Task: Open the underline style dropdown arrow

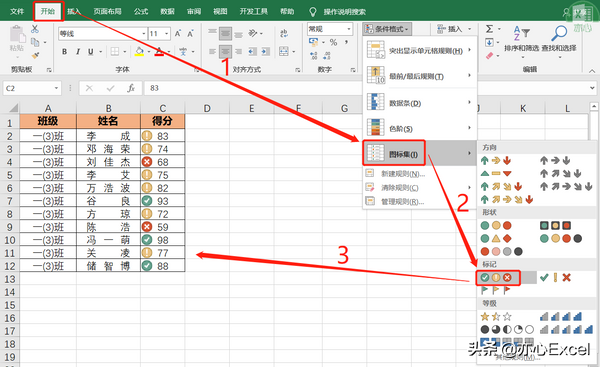Action: click(101, 52)
